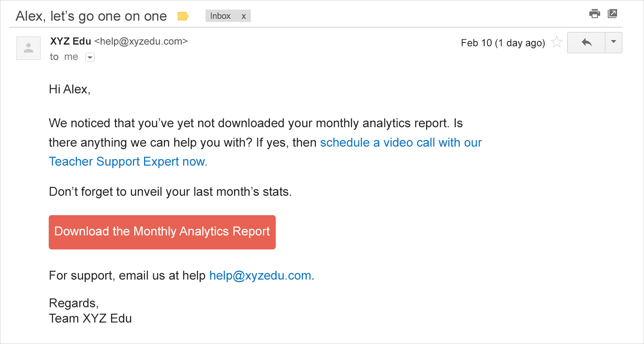Reply to the email with the arrow button

586,43
